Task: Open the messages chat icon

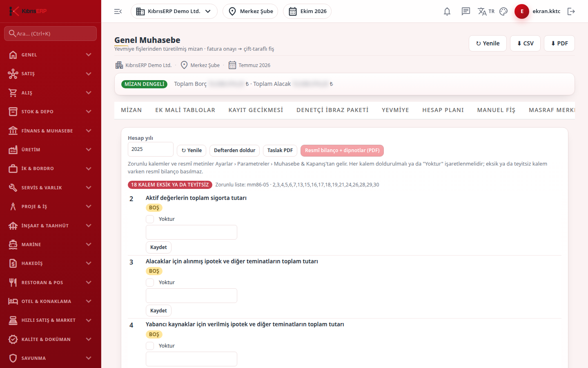Action: click(x=466, y=11)
